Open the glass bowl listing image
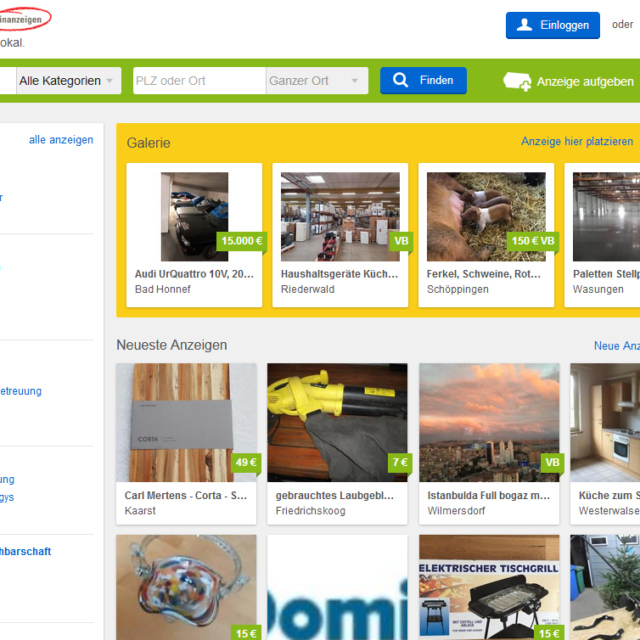Screen dimensions: 640x640 click(x=187, y=587)
